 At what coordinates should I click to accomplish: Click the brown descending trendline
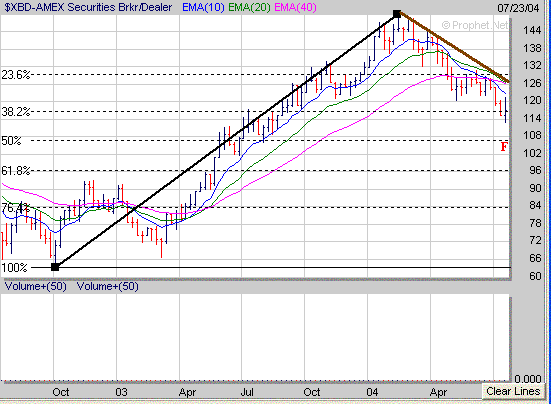pyautogui.click(x=454, y=48)
